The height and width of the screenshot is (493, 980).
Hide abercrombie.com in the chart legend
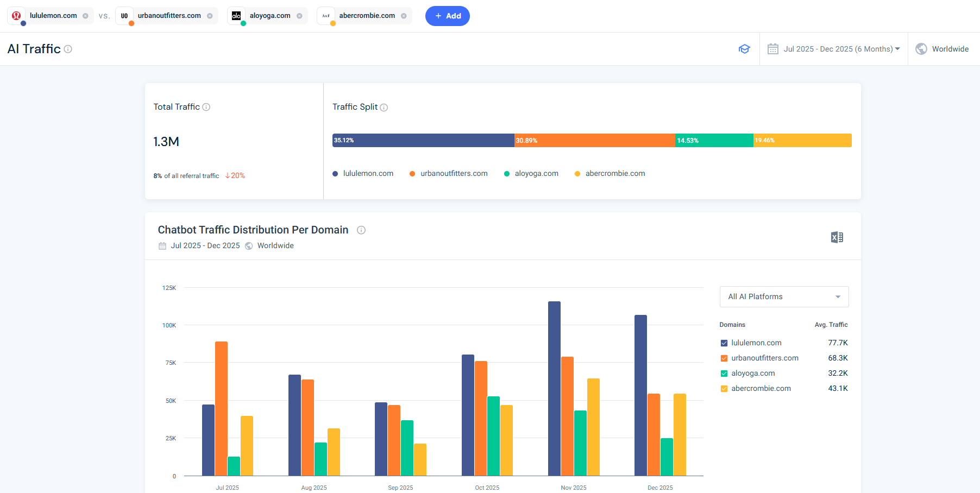pos(724,389)
